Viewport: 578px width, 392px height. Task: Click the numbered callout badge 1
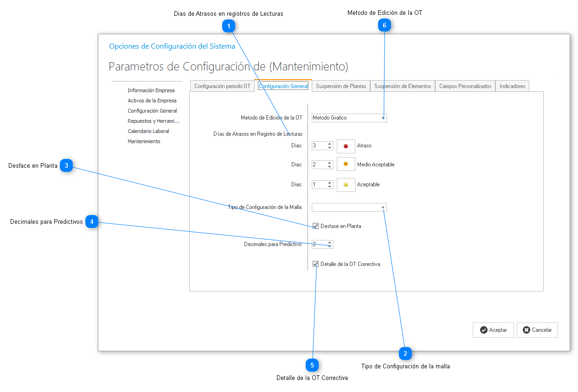(x=229, y=26)
